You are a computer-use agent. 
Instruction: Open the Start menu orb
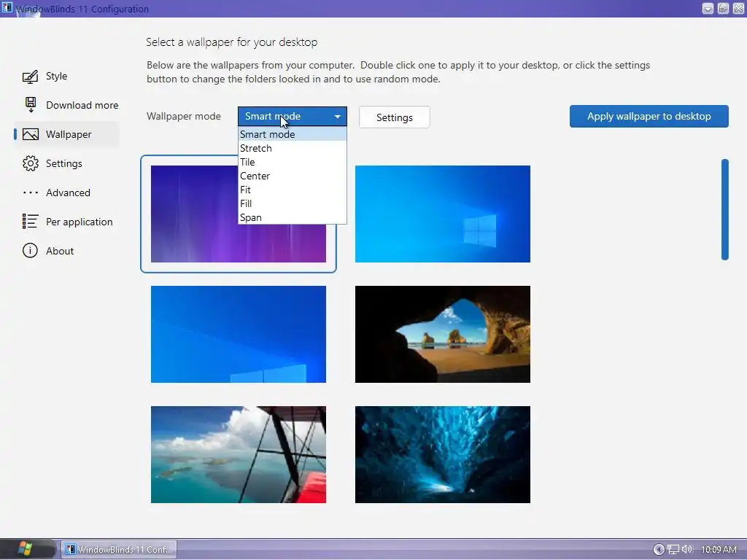point(25,549)
